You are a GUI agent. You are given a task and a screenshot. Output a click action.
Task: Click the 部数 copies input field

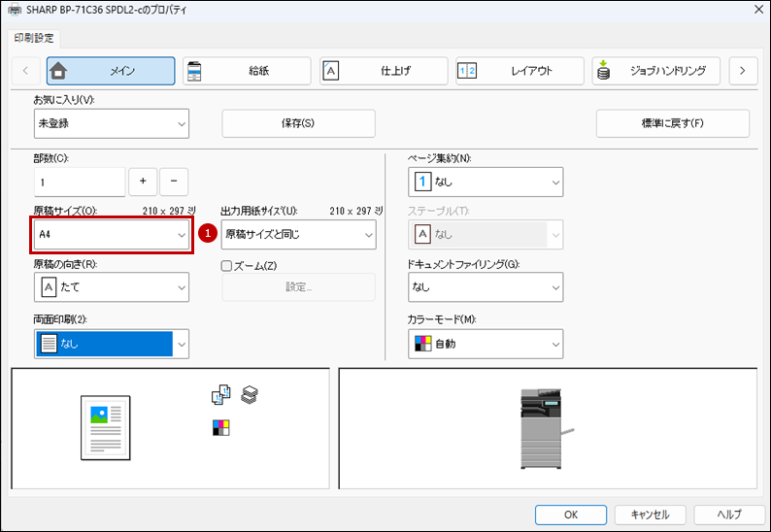(80, 182)
